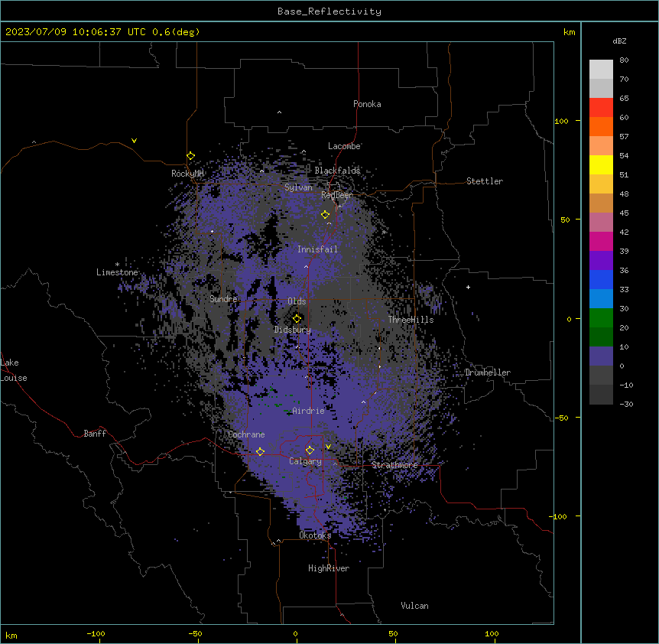The height and width of the screenshot is (644, 659).
Task: Select the light blue 33 dBZ legend color
Action: click(x=601, y=299)
